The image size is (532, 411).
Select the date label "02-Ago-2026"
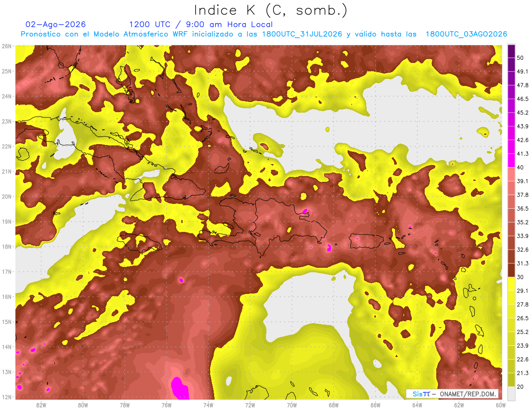point(56,24)
